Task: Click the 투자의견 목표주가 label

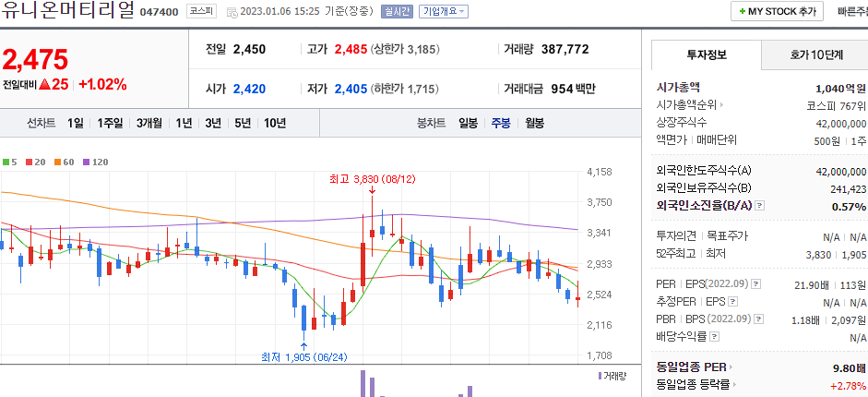Action: click(701, 236)
